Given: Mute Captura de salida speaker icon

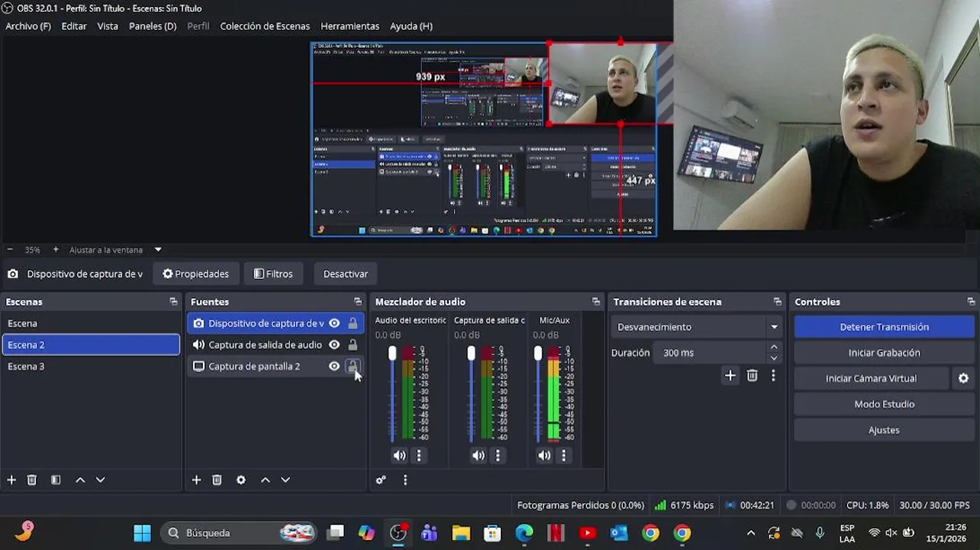Looking at the screenshot, I should [479, 455].
